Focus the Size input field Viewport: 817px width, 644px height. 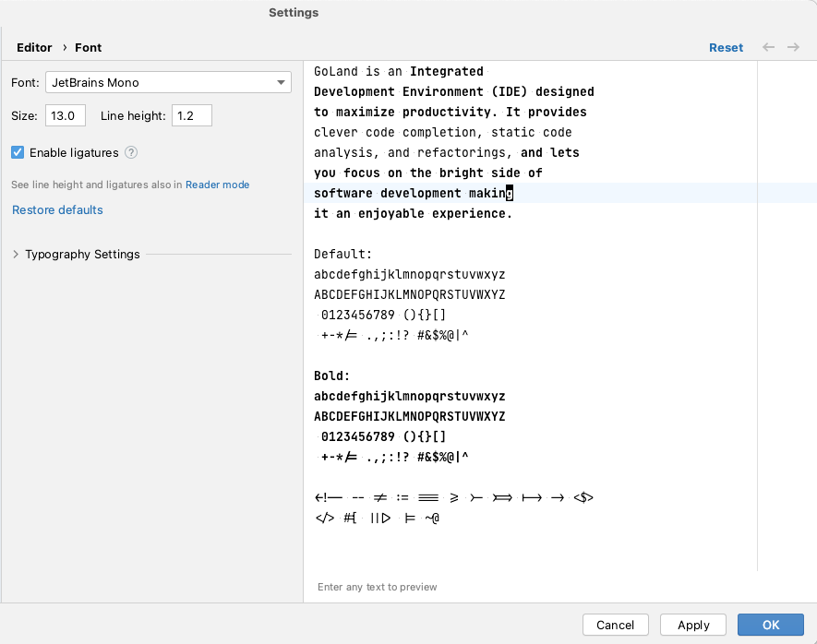pyautogui.click(x=66, y=115)
